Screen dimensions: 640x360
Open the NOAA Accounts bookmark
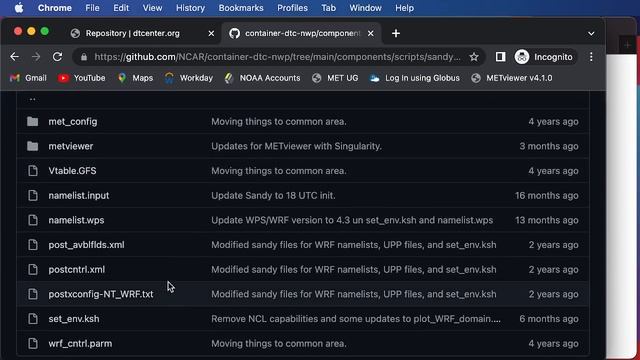coord(262,78)
